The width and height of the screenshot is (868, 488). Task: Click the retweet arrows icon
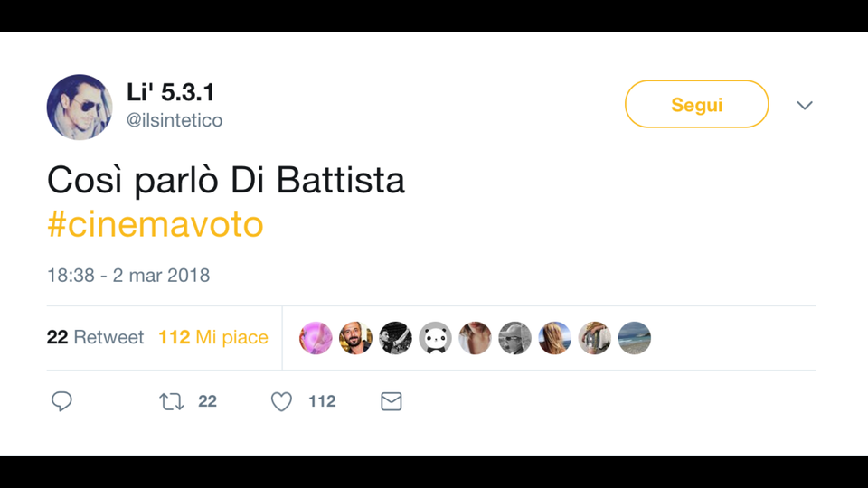tap(171, 401)
